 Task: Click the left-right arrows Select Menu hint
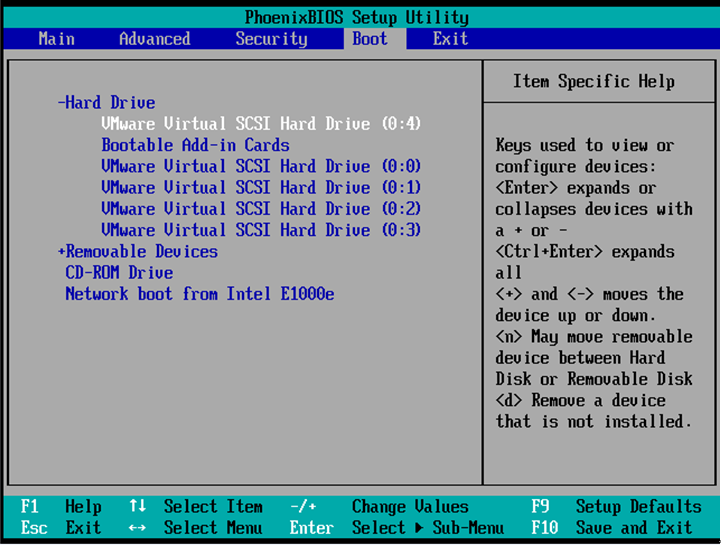196,528
